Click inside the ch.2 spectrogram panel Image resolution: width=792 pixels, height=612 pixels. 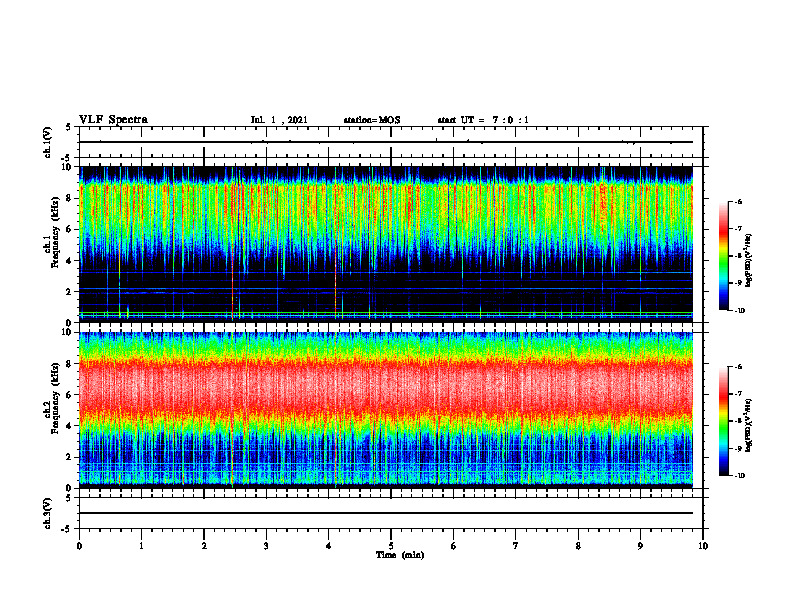pyautogui.click(x=386, y=410)
